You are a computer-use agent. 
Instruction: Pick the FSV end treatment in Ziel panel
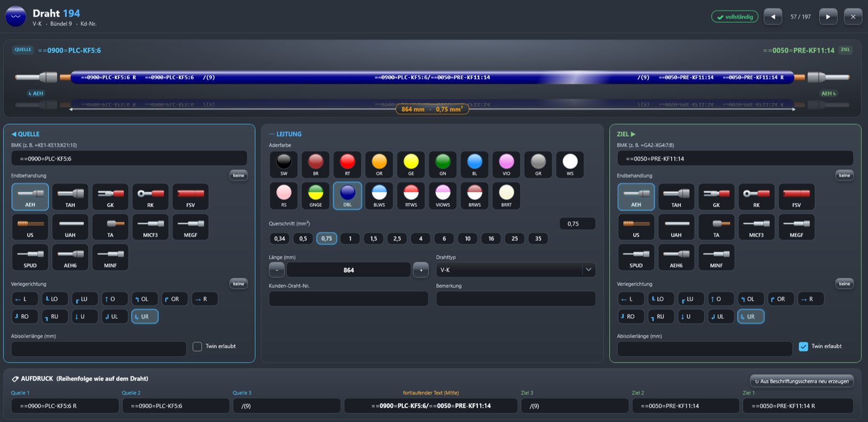tap(796, 197)
